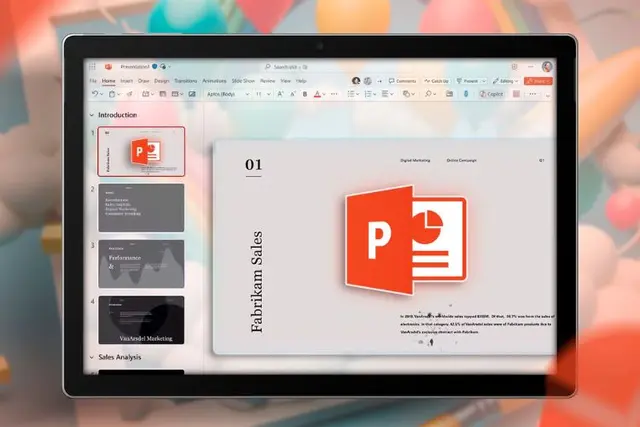This screenshot has height=427, width=640.
Task: Open more font options ellipsis
Action: (334, 94)
